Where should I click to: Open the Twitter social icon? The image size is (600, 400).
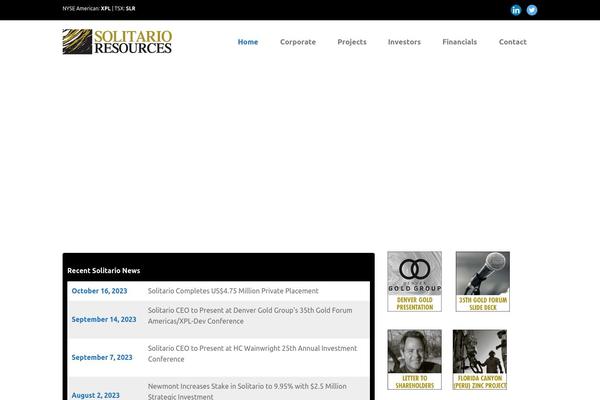pyautogui.click(x=532, y=10)
